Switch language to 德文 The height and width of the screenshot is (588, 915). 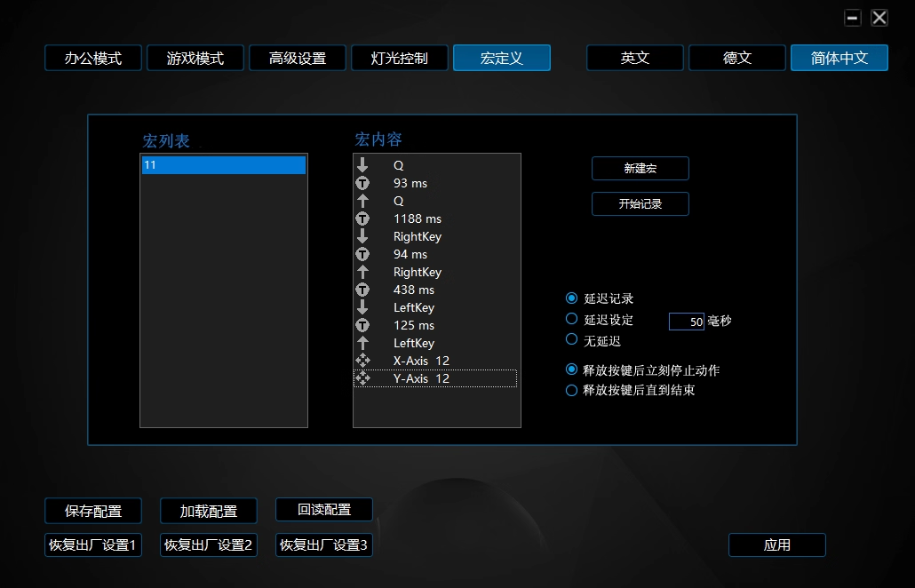pos(737,58)
